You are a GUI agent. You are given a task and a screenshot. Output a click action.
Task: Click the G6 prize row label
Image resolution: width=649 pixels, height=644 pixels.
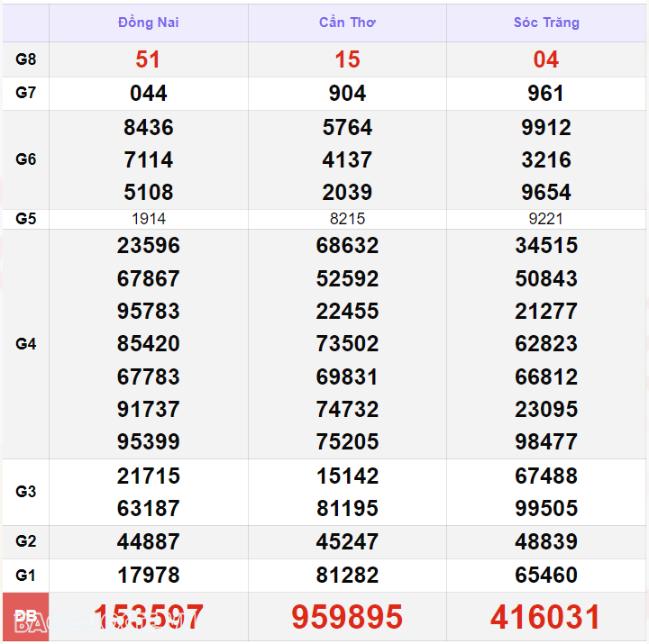(x=26, y=159)
